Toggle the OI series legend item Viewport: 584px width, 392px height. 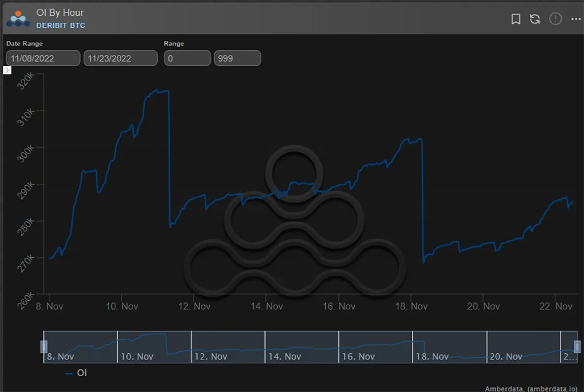point(76,373)
